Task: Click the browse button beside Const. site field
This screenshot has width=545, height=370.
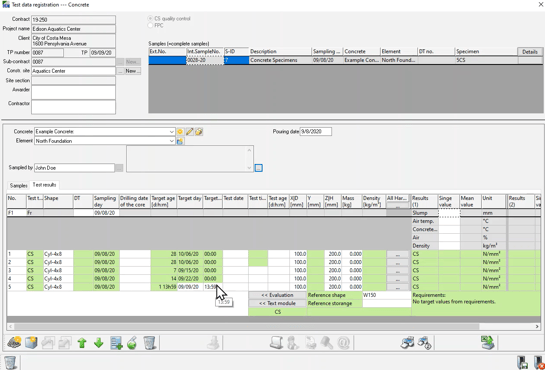Action: 120,71
